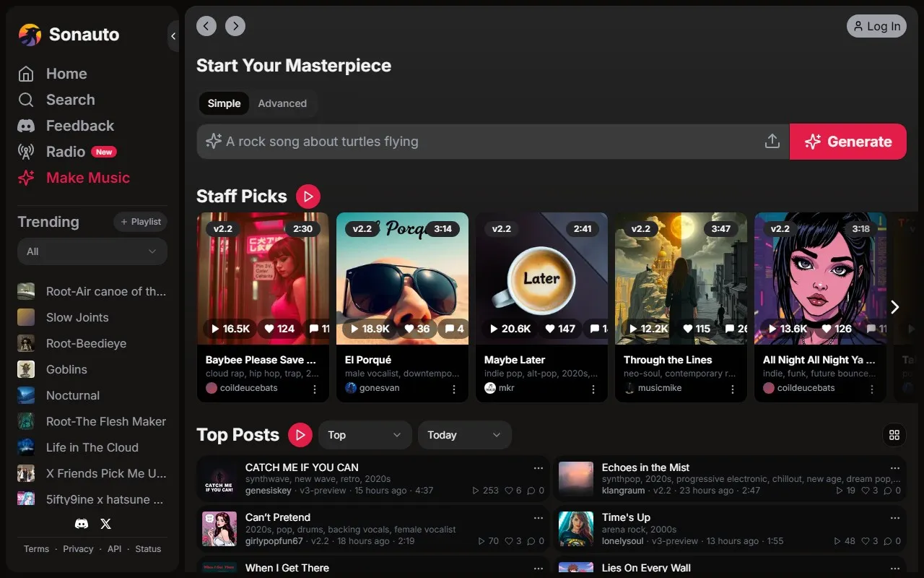Image resolution: width=924 pixels, height=578 pixels.
Task: Click the Log In button
Action: [876, 27]
